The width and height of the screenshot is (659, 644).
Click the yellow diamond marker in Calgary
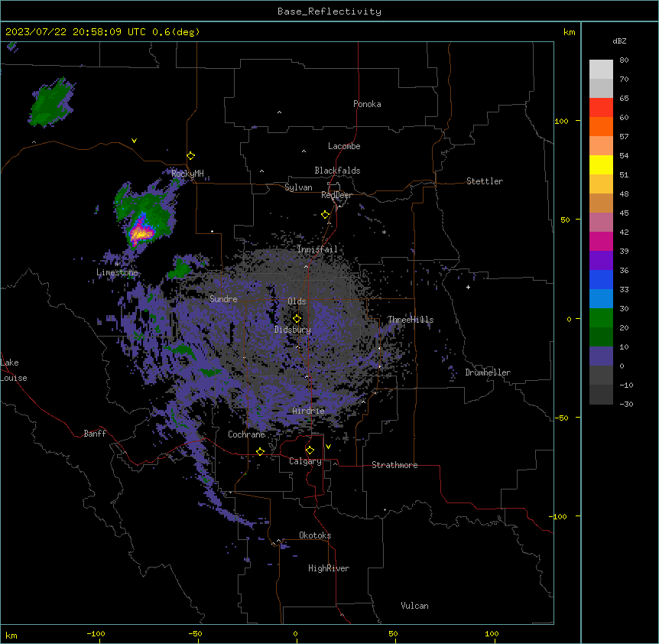point(310,450)
